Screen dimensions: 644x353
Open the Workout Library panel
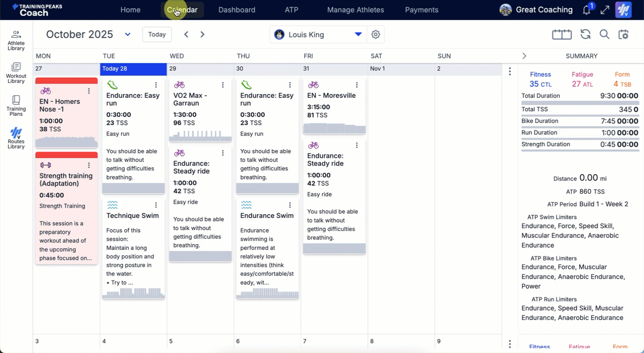point(16,73)
